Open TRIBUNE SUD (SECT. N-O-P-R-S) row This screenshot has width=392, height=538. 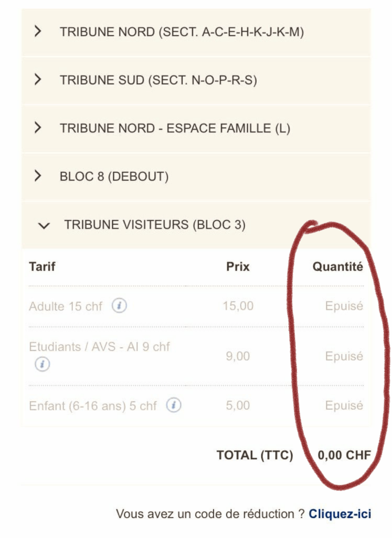pyautogui.click(x=158, y=80)
